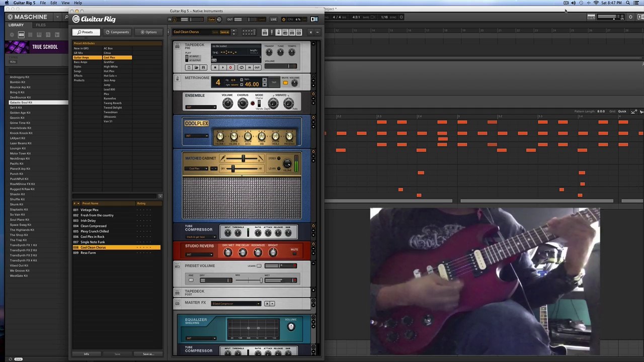Adjust the Tapedeck volume slider

281,66
